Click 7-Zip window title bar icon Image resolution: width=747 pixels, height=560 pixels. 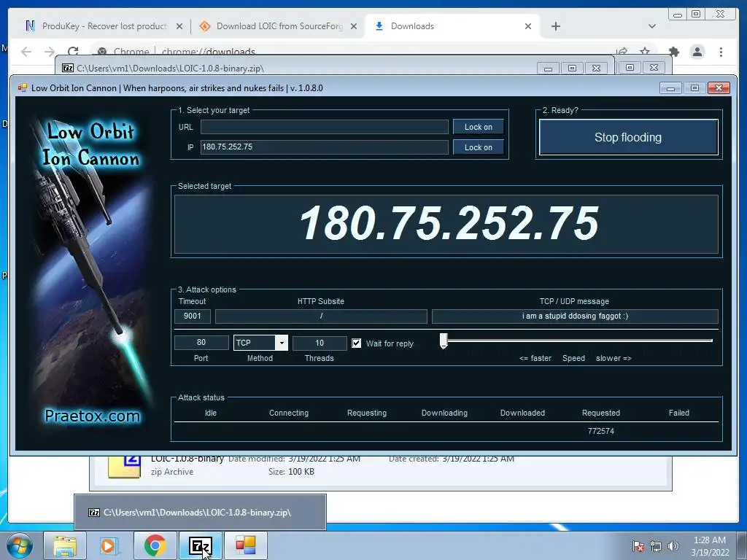(x=68, y=68)
